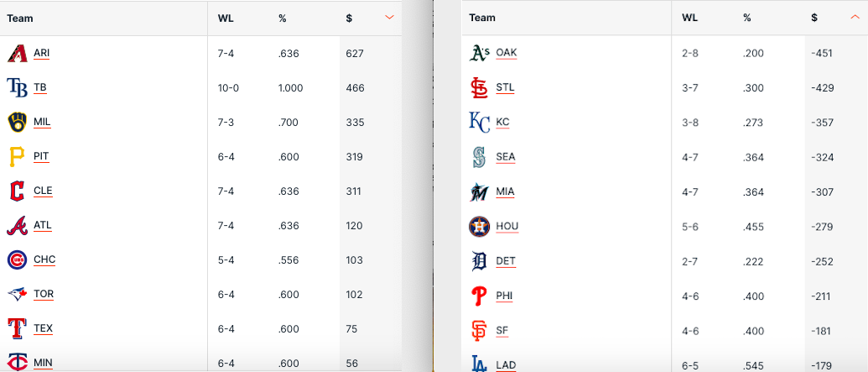Open the CLE team link
868x372 pixels.
pyautogui.click(x=43, y=191)
